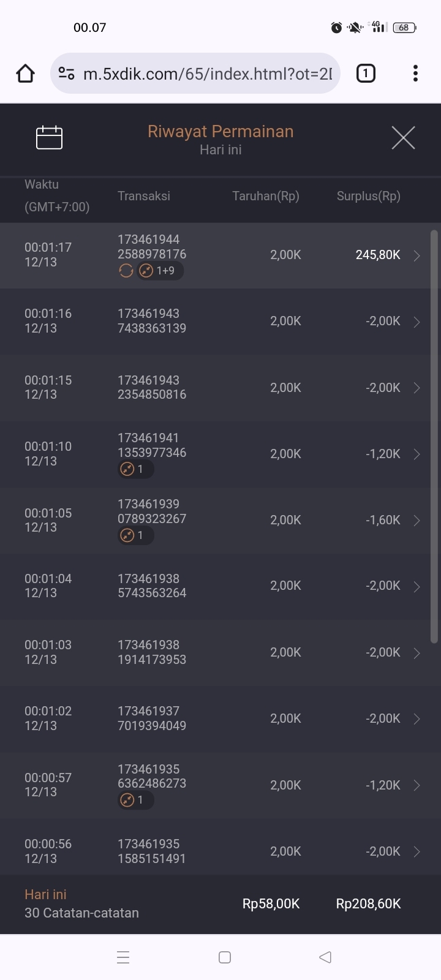This screenshot has width=441, height=980.
Task: Expand the 00:01:16 transaction row chevron
Action: (417, 322)
